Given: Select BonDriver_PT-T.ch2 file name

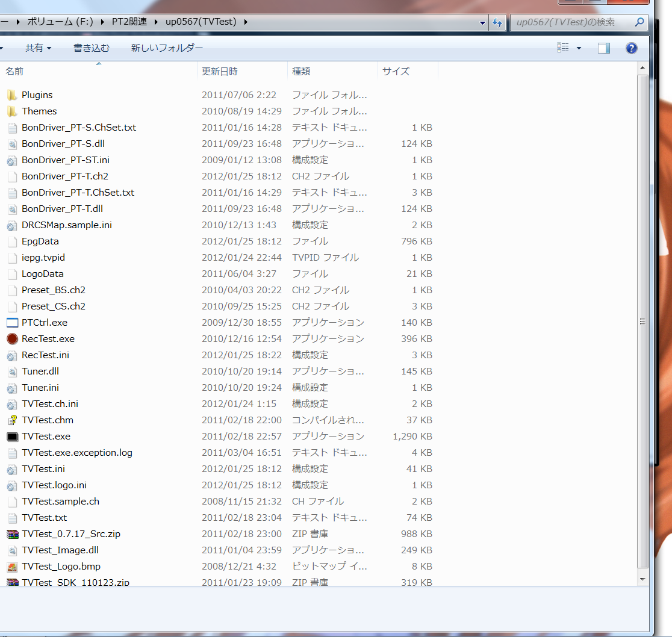Looking at the screenshot, I should 64,176.
